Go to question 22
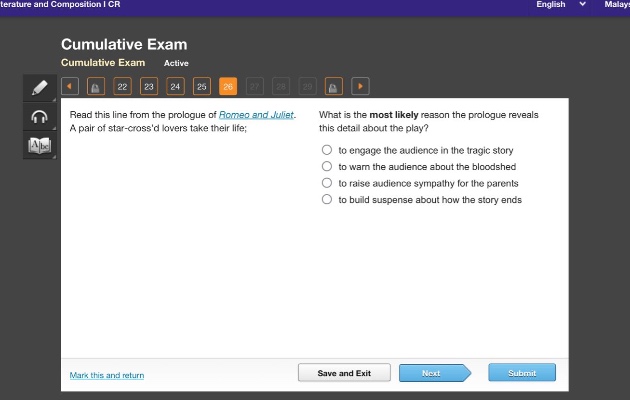This screenshot has height=400, width=630. (x=123, y=86)
